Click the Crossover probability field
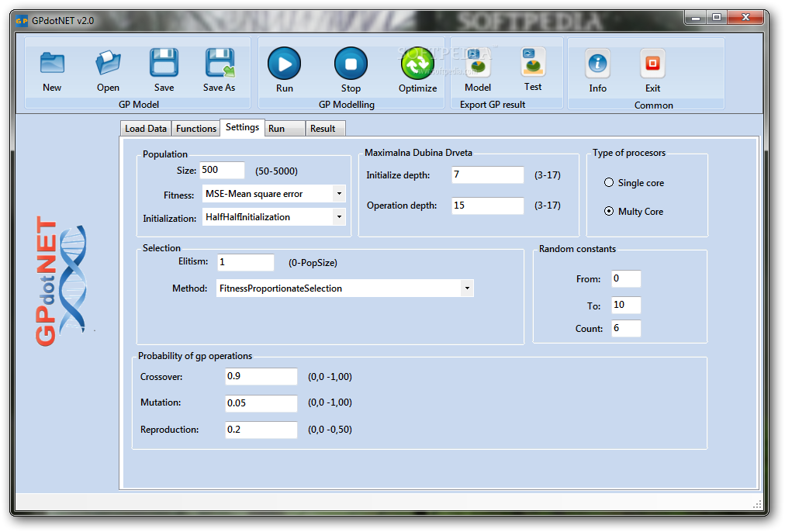The image size is (785, 532). point(261,376)
